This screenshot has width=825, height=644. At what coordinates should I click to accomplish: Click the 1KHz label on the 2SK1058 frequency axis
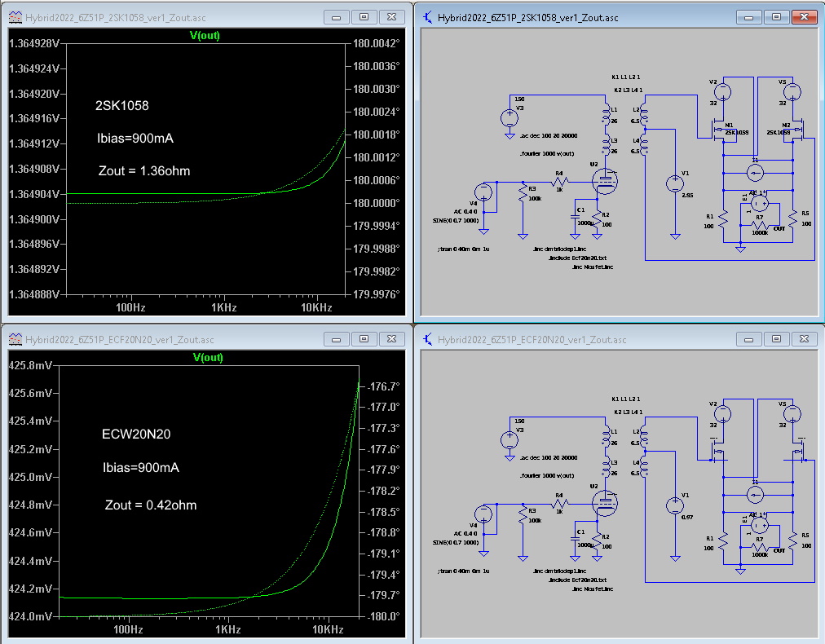pyautogui.click(x=223, y=308)
